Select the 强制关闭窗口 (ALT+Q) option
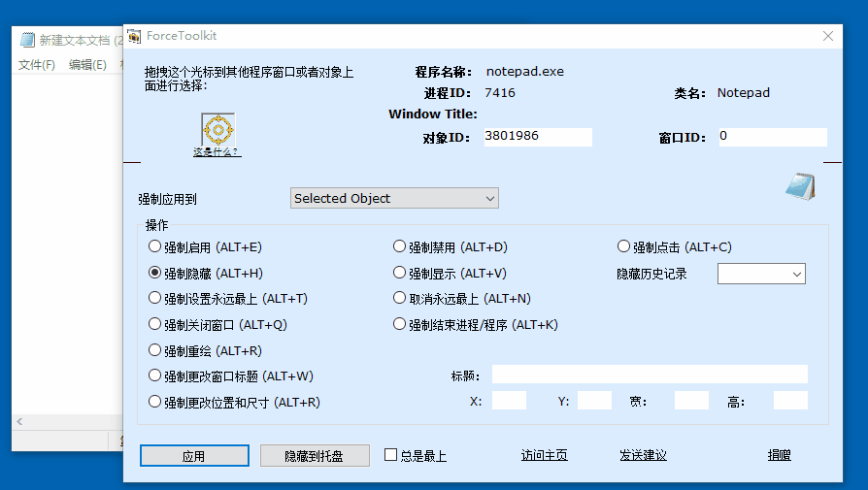 [x=155, y=325]
